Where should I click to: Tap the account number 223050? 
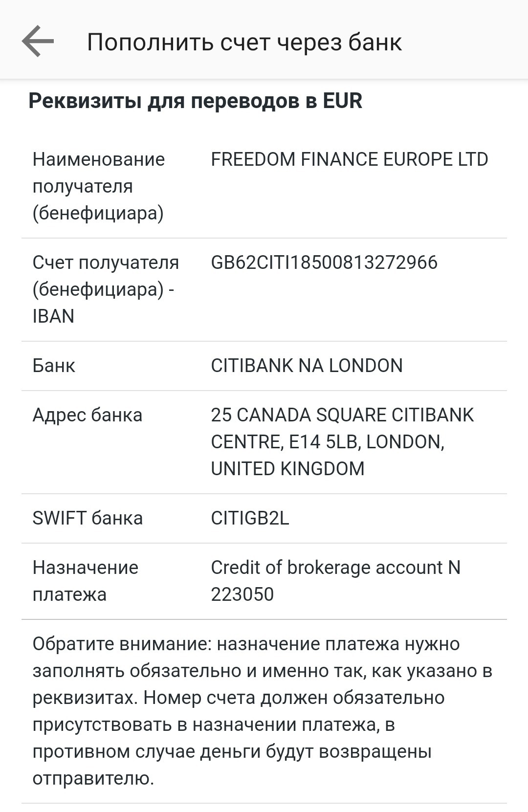(x=242, y=594)
